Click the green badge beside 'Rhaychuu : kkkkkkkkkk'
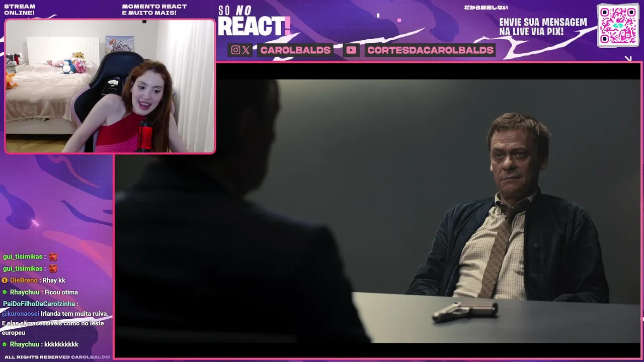644x362 pixels. pos(5,345)
